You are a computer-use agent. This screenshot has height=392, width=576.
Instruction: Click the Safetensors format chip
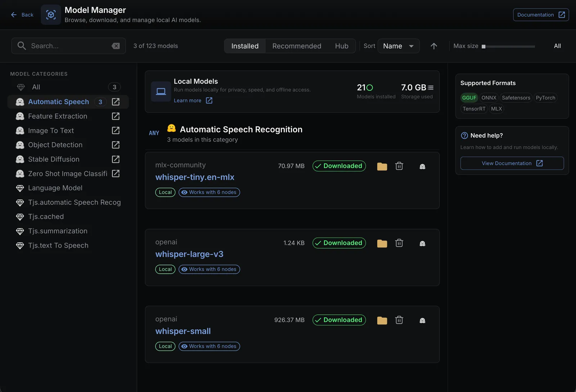516,98
